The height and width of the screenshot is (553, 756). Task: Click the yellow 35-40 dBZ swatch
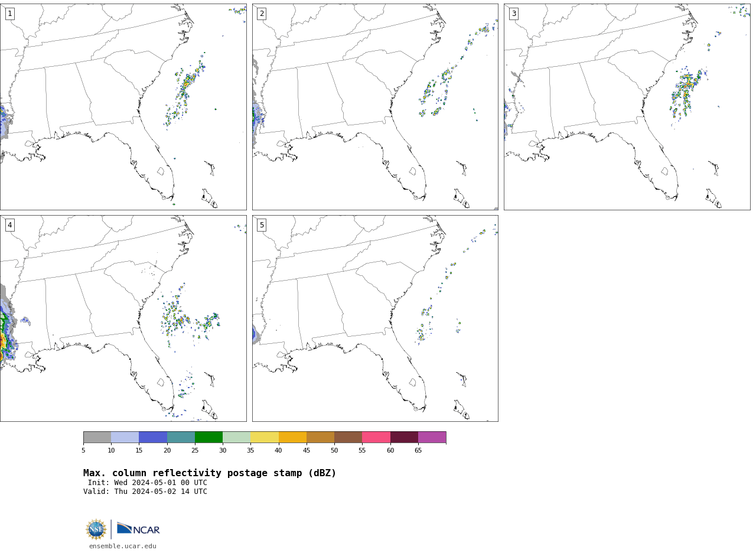coord(265,437)
